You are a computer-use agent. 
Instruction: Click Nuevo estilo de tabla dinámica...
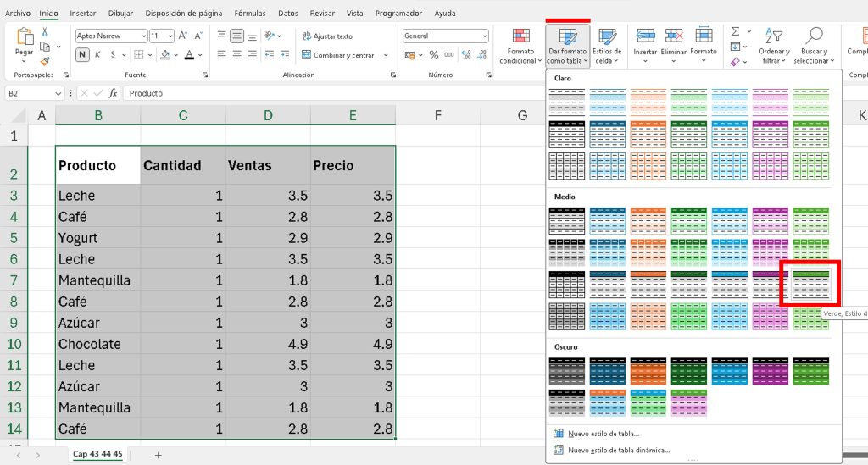(618, 450)
